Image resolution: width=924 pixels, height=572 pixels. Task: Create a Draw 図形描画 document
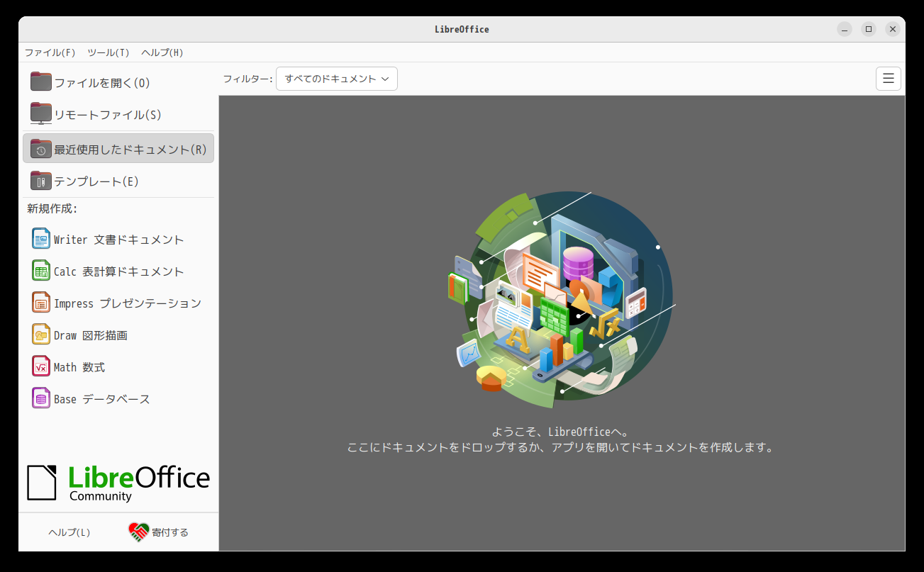click(90, 334)
